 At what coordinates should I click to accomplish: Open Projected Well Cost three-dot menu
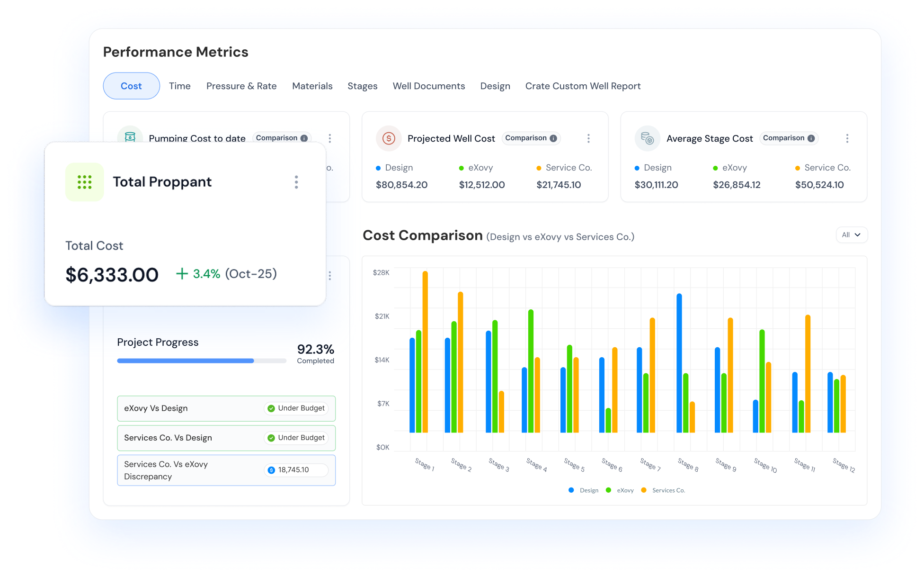pyautogui.click(x=588, y=138)
